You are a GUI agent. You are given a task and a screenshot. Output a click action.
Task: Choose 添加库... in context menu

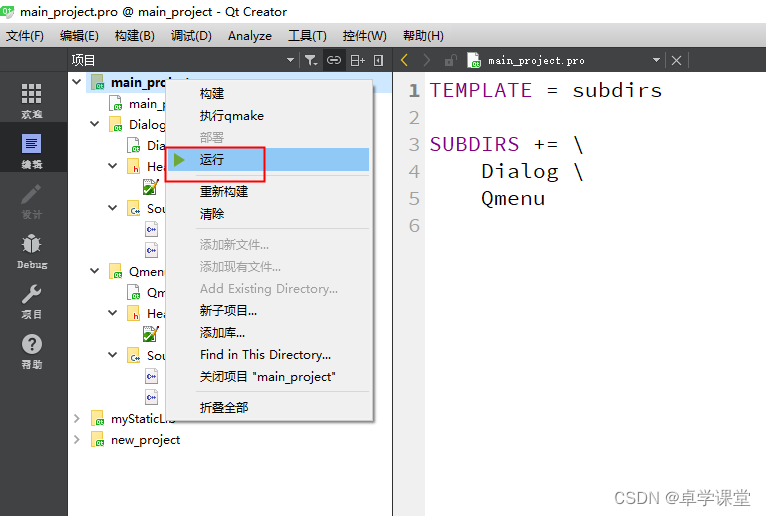(x=269, y=332)
